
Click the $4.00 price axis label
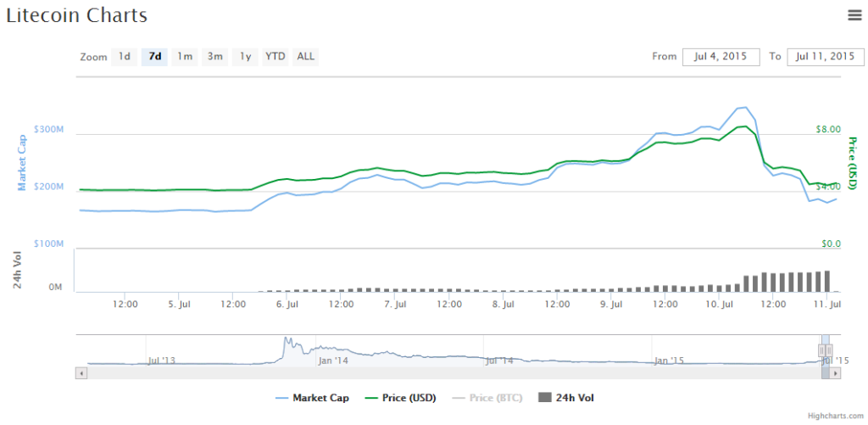click(828, 187)
